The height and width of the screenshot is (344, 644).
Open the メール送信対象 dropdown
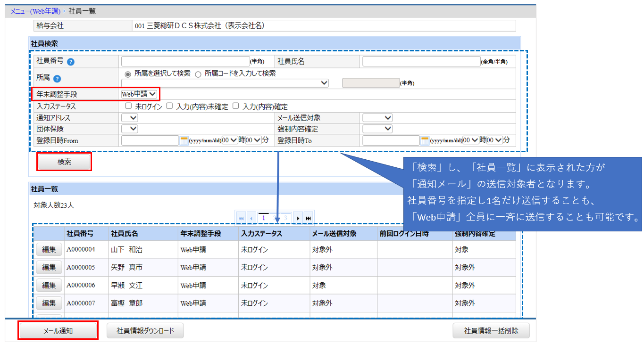pyautogui.click(x=377, y=118)
